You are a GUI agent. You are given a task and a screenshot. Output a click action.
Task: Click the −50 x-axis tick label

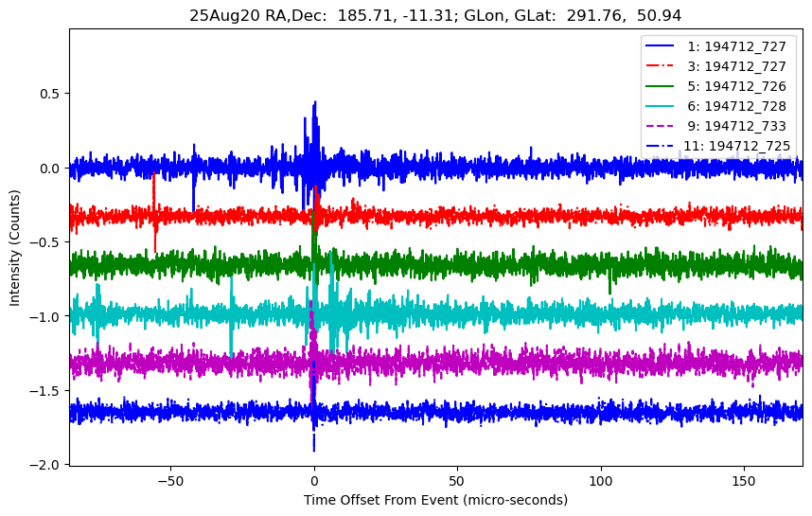click(x=170, y=481)
